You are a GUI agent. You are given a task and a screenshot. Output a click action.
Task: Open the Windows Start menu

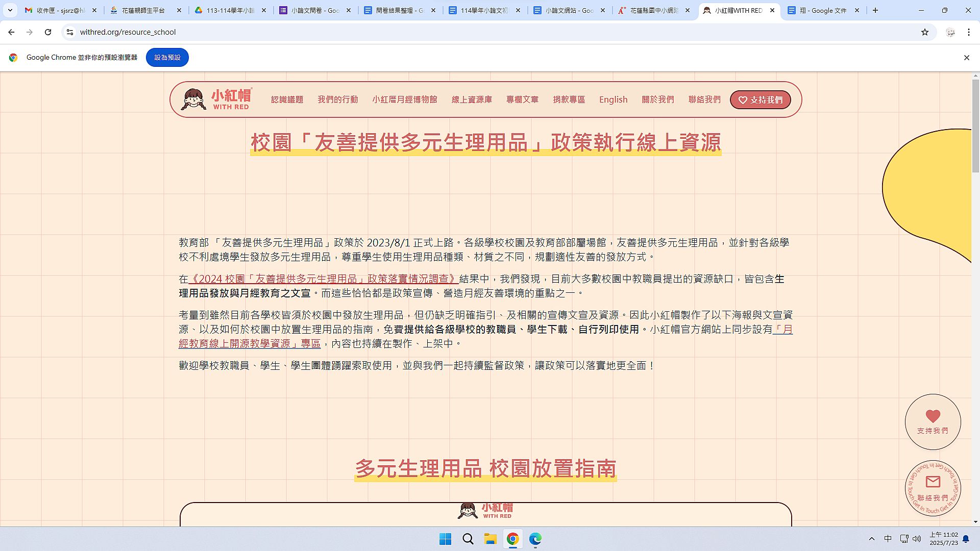tap(445, 539)
